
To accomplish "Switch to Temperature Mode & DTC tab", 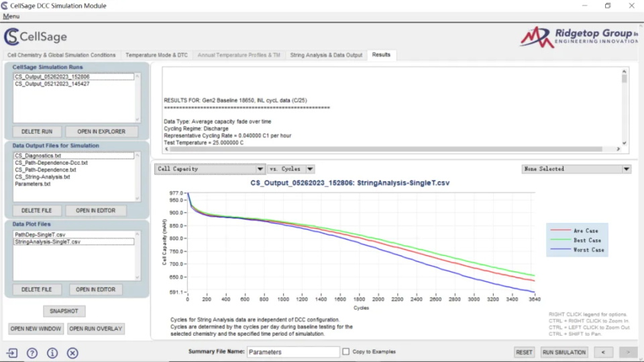I will coord(157,55).
